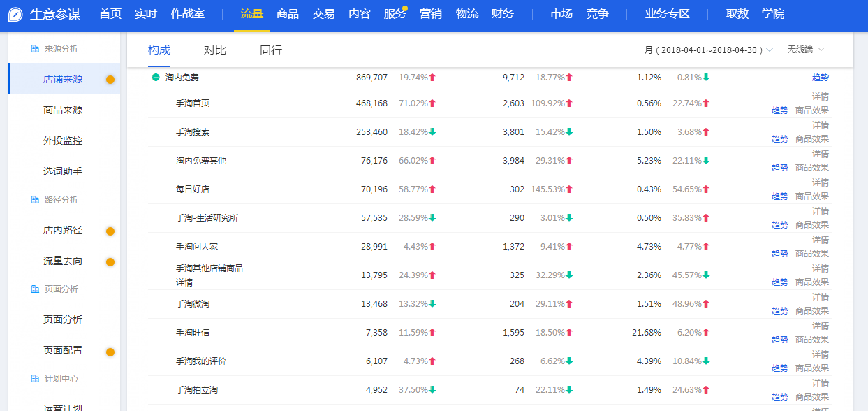This screenshot has width=868, height=411.
Task: Open 趋势 link for 淘内免费 row
Action: click(x=820, y=78)
